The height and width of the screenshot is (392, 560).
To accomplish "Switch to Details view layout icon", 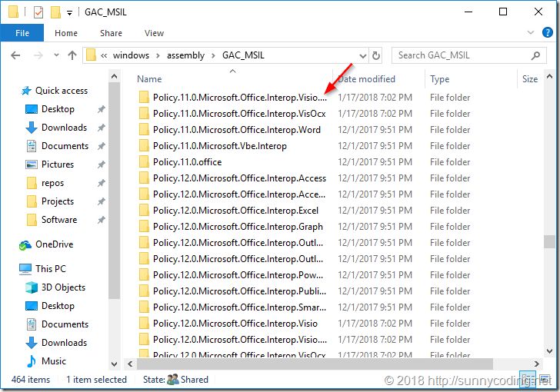I will [x=528, y=379].
